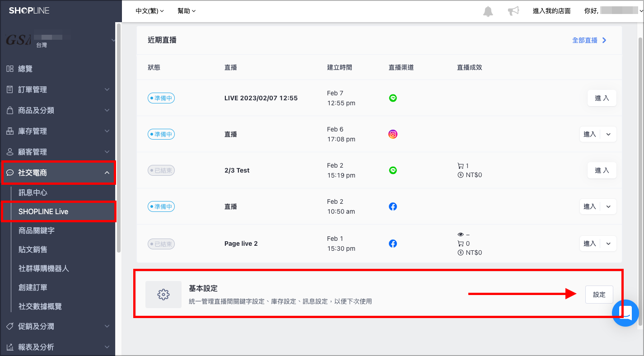This screenshot has height=356, width=644.
Task: Open the blue chat support bubble
Action: 625,313
